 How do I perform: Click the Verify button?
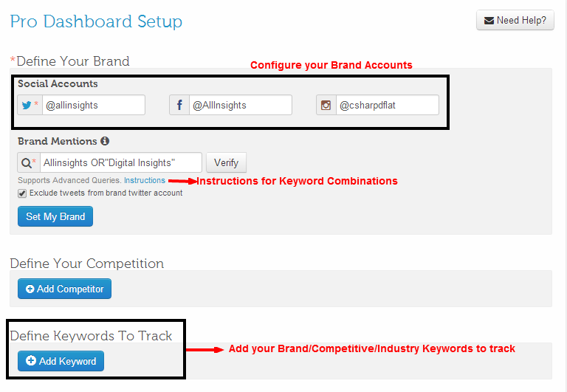(227, 162)
